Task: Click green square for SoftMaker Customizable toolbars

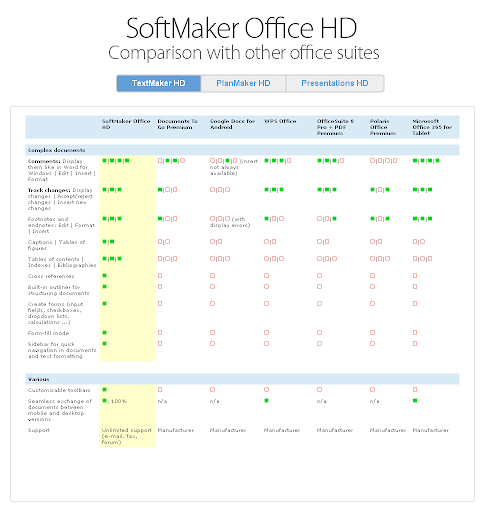Action: point(104,389)
